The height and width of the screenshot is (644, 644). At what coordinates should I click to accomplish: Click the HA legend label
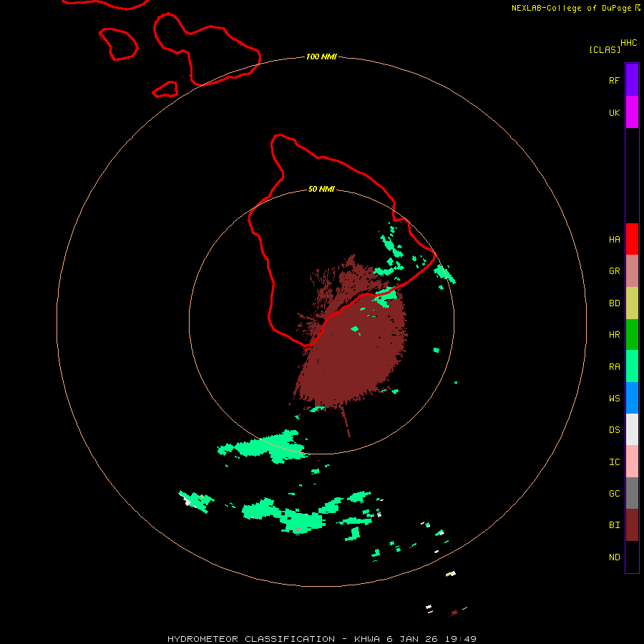pyautogui.click(x=614, y=240)
